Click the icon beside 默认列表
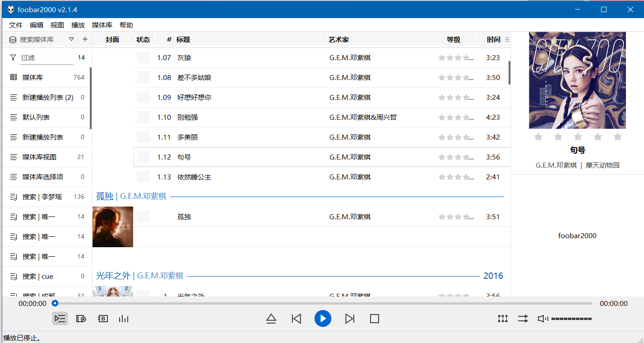The width and height of the screenshot is (644, 343). coord(14,117)
